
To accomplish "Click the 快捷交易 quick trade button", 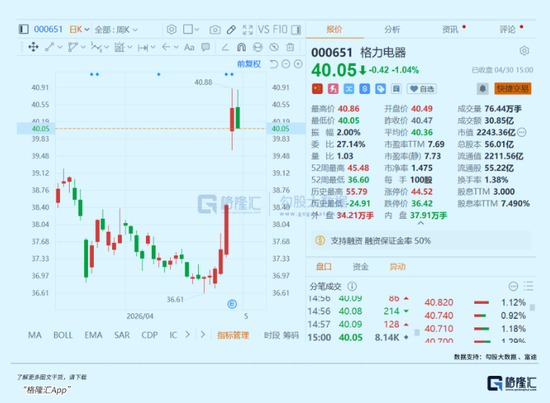I will pyautogui.click(x=512, y=89).
